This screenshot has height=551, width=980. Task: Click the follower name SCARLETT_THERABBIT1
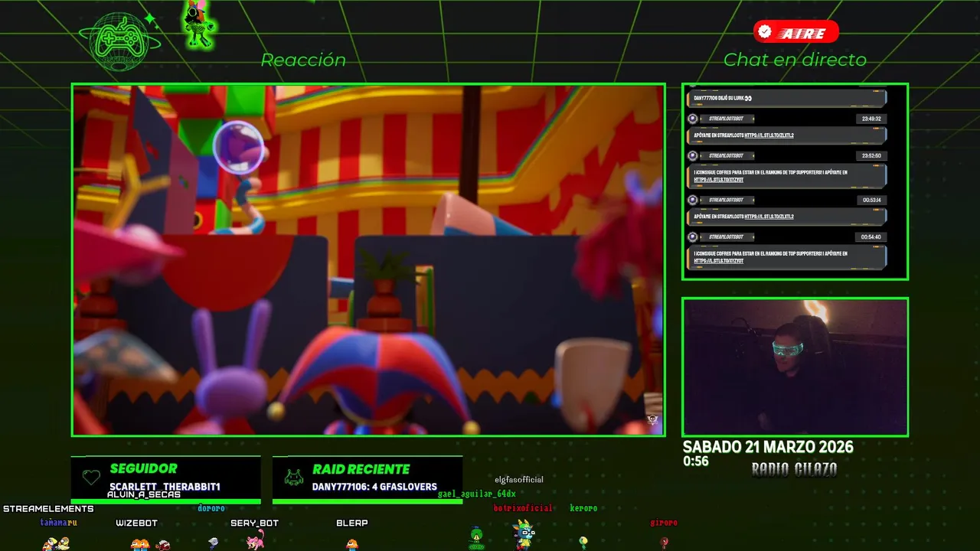coord(165,487)
